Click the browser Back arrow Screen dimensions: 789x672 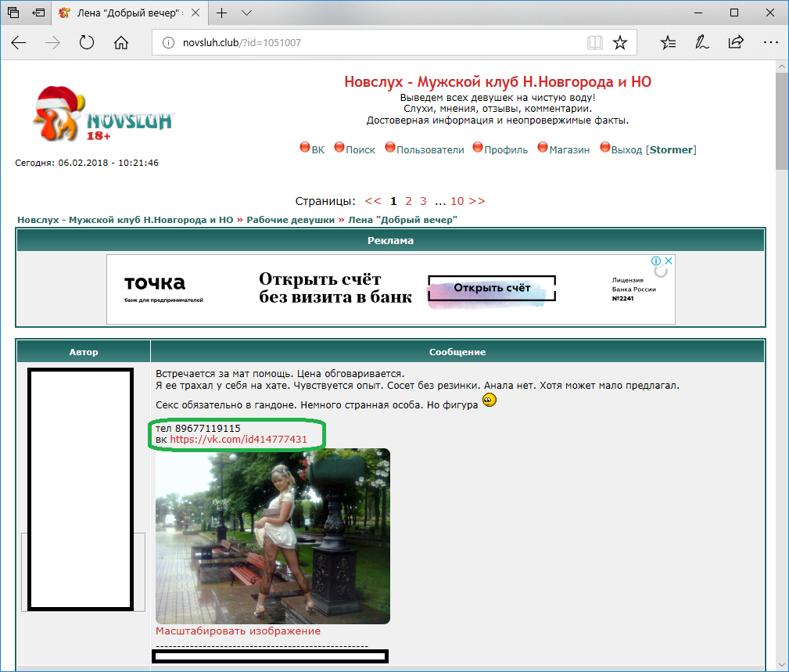click(x=18, y=43)
